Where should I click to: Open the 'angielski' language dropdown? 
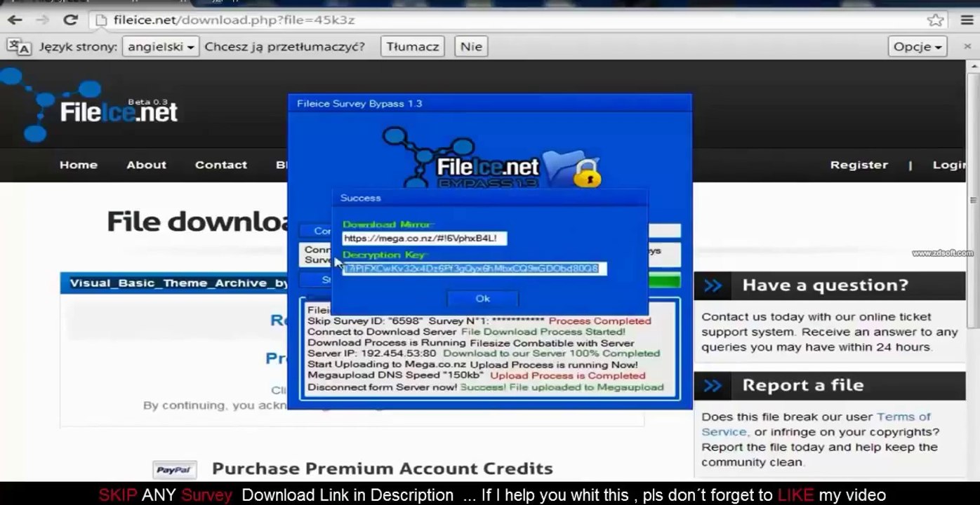[x=161, y=47]
